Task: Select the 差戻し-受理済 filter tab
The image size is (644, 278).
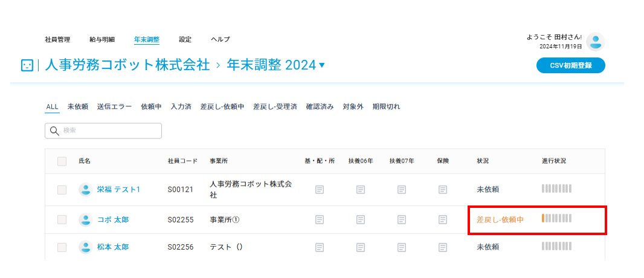Action: (x=275, y=107)
